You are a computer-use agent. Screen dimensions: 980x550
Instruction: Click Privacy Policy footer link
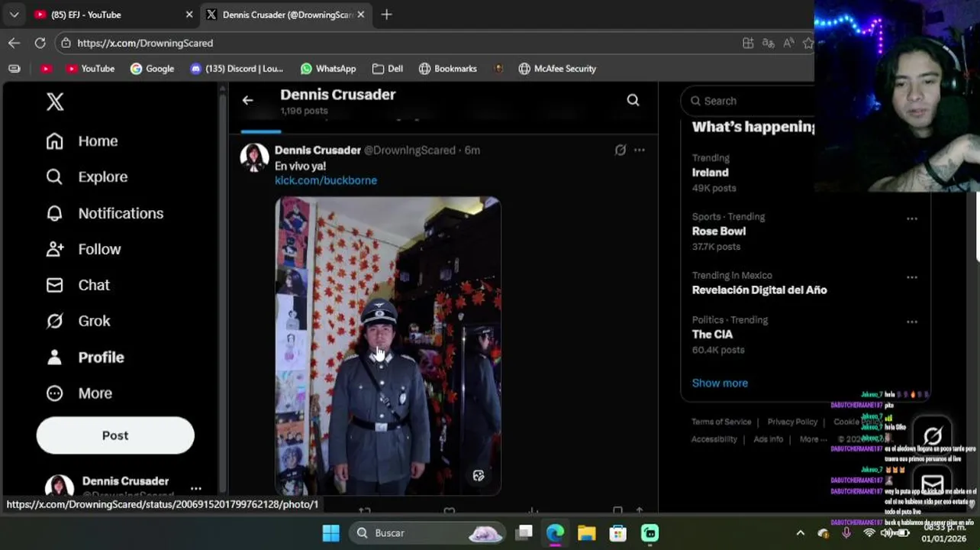[792, 422]
